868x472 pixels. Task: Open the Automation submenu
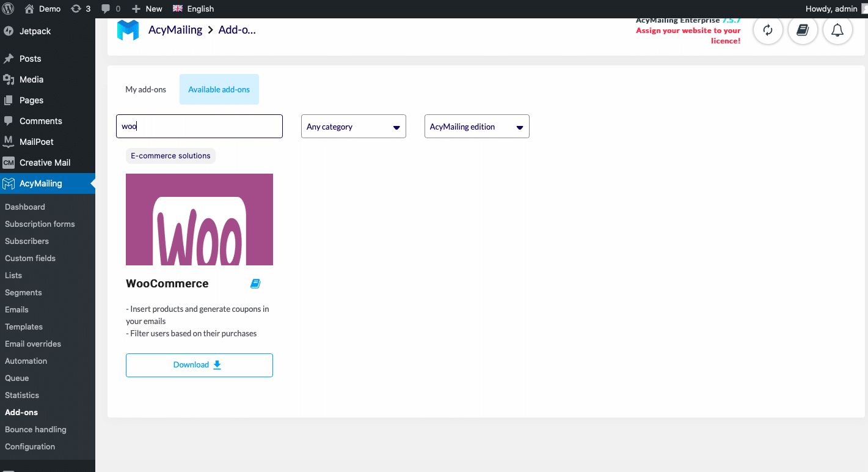26,361
